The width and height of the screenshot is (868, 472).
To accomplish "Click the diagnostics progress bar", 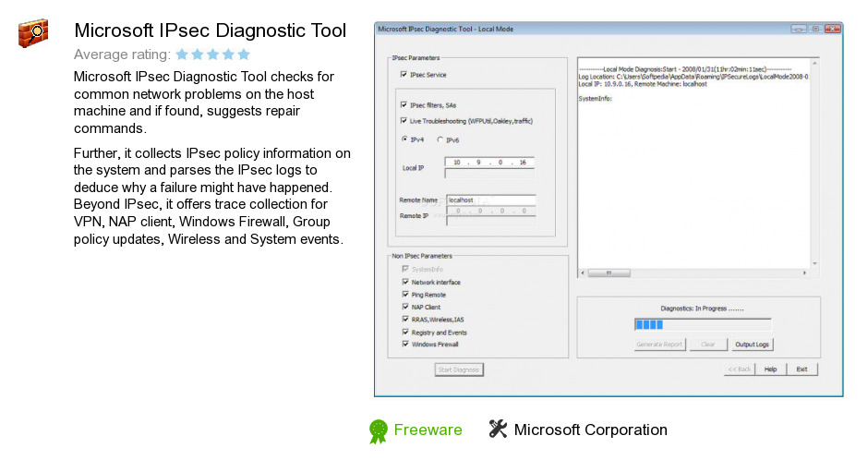I will pos(703,324).
